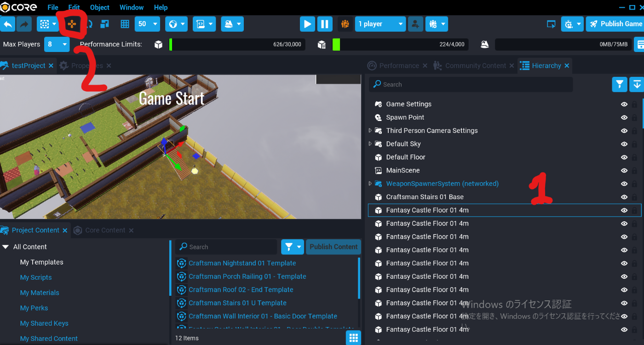644x345 pixels.
Task: Focus the Hierarchy search field
Action: (x=471, y=84)
